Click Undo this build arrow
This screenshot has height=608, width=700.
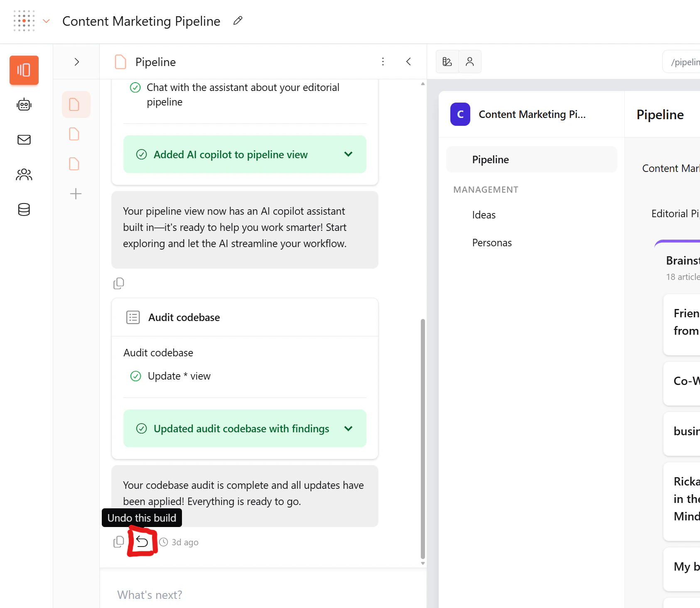(x=142, y=542)
